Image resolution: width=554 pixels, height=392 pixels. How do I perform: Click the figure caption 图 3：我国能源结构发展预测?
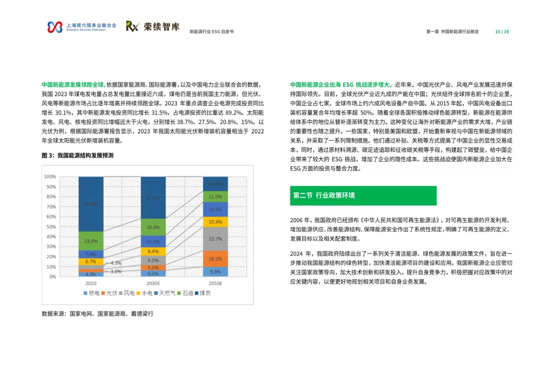[x=77, y=155]
